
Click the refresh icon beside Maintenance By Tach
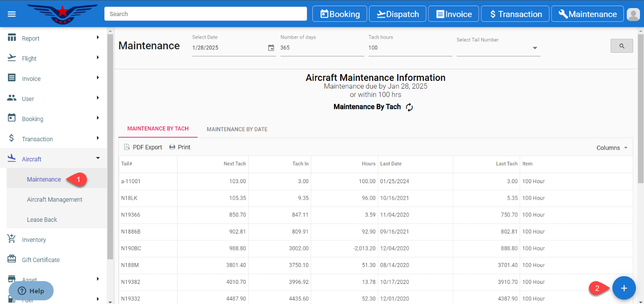[x=409, y=107]
